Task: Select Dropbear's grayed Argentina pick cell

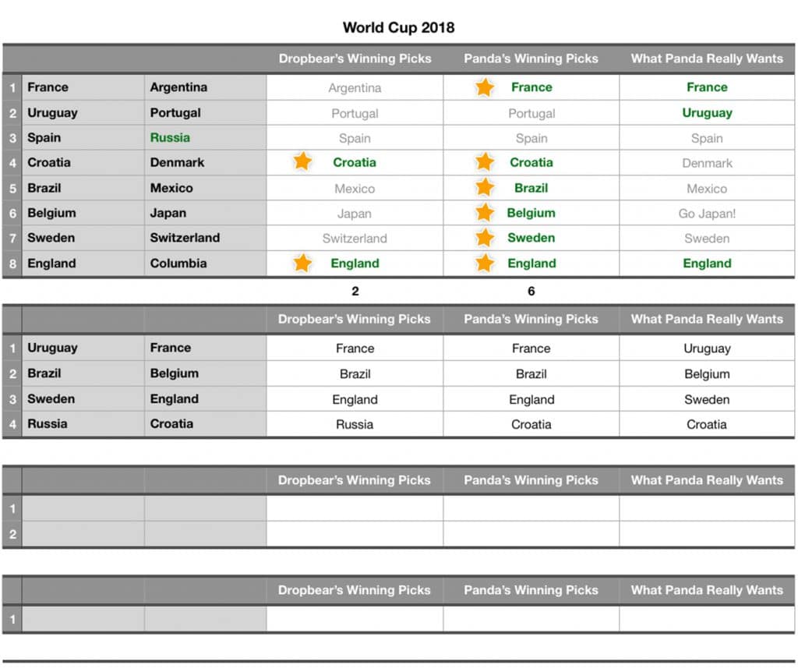Action: (355, 88)
